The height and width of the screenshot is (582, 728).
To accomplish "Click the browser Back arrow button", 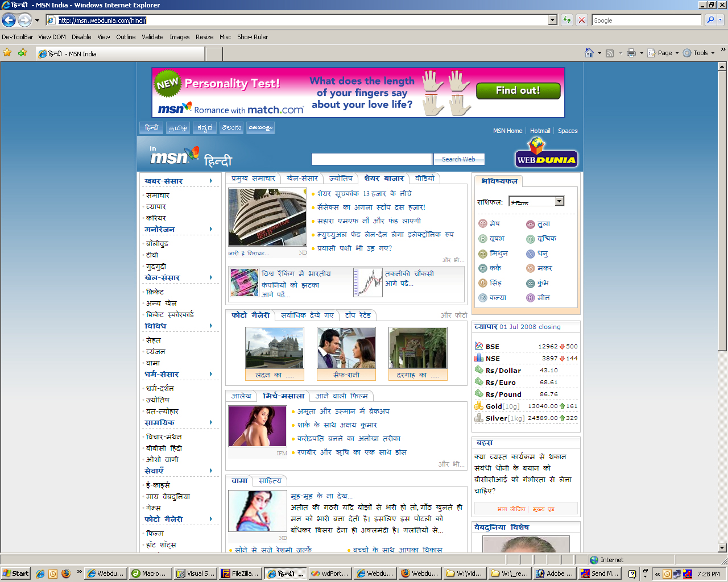I will point(9,20).
